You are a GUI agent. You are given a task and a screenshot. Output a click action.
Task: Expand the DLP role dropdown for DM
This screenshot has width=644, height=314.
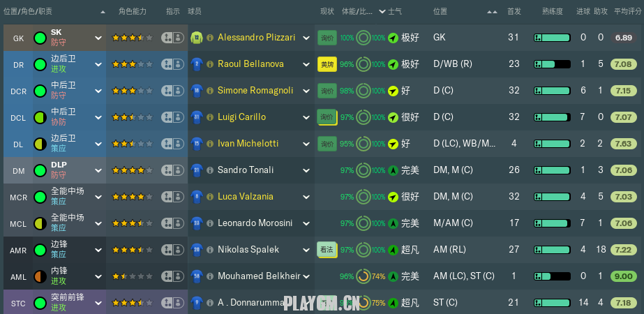pos(97,170)
